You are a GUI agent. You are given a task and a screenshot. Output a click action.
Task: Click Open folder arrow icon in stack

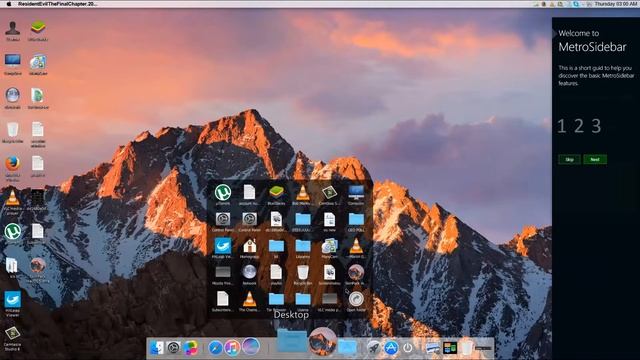pos(356,299)
